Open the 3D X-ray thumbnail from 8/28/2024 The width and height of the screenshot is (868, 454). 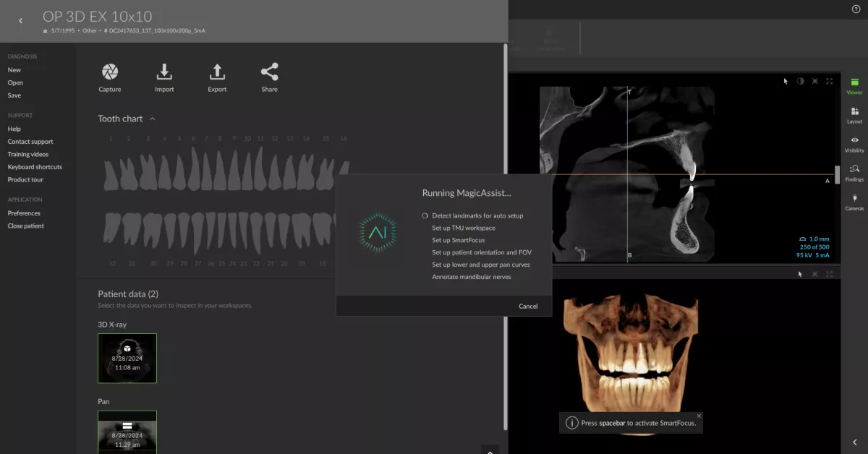[x=127, y=358]
